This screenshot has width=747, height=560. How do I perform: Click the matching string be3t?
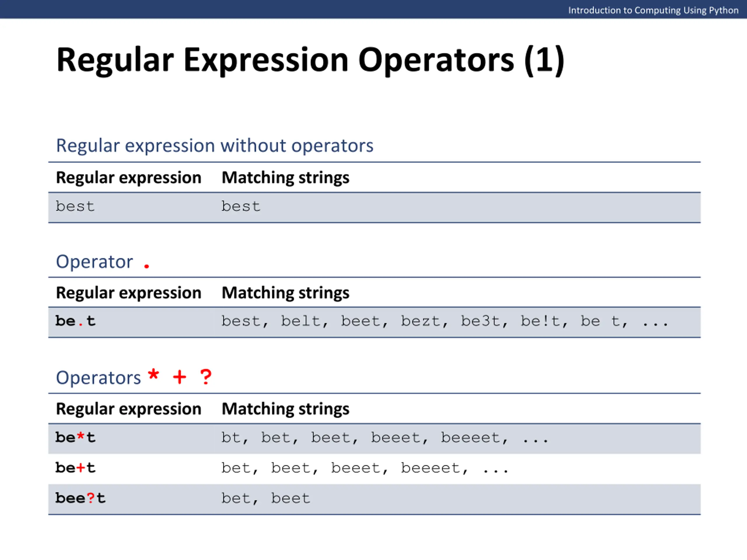coord(480,321)
